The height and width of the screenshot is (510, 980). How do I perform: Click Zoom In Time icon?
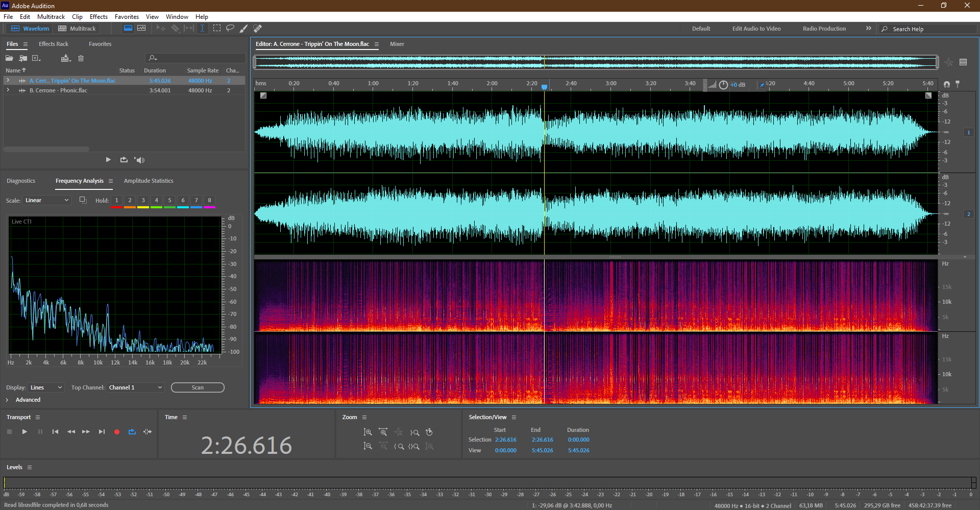(x=383, y=432)
